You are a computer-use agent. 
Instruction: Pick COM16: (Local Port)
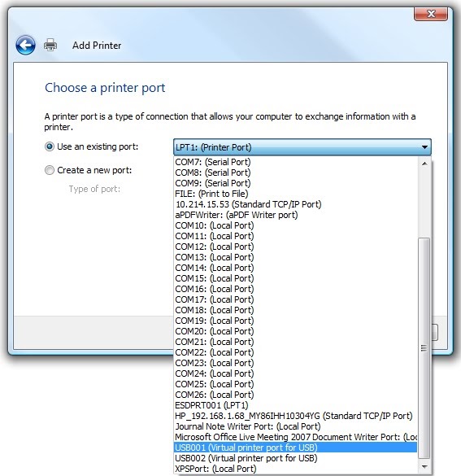(296, 289)
